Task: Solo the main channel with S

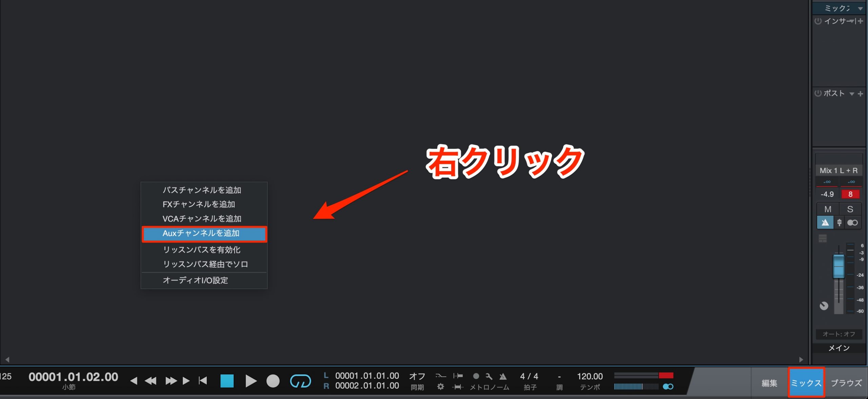Action: point(850,209)
